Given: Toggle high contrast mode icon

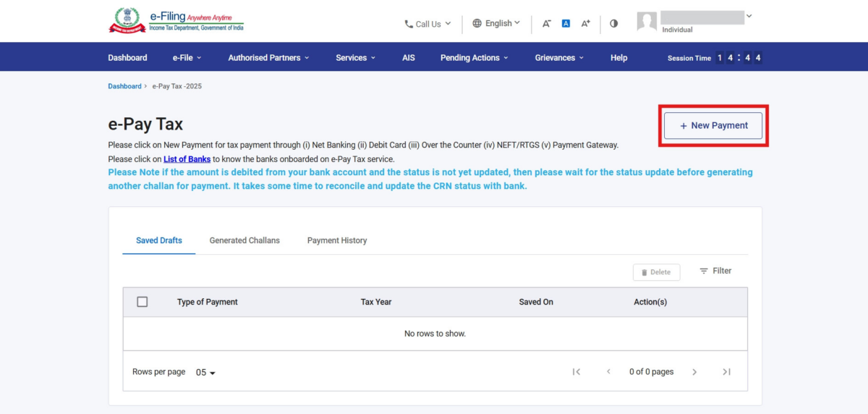Looking at the screenshot, I should [613, 23].
